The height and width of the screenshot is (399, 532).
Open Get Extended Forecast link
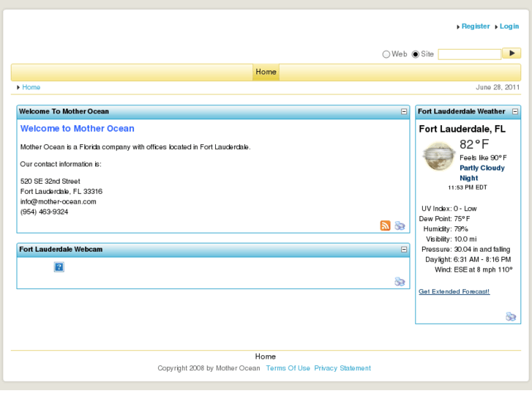454,291
